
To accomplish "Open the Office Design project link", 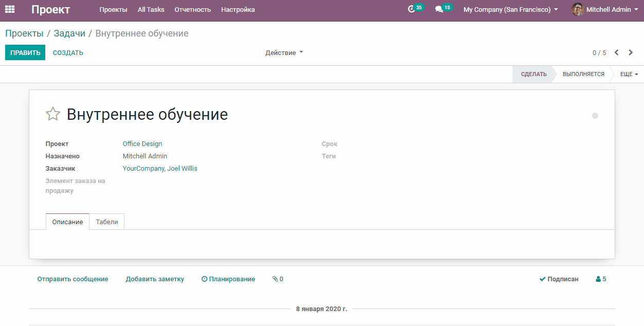I will [142, 144].
